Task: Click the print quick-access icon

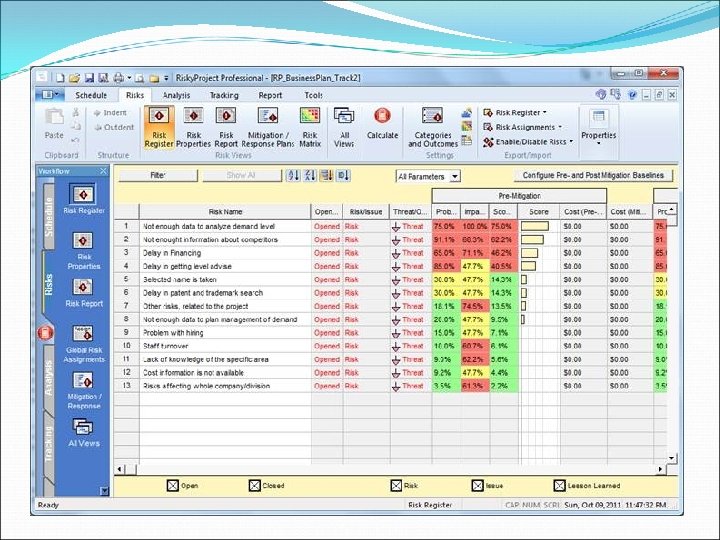Action: coord(118,78)
